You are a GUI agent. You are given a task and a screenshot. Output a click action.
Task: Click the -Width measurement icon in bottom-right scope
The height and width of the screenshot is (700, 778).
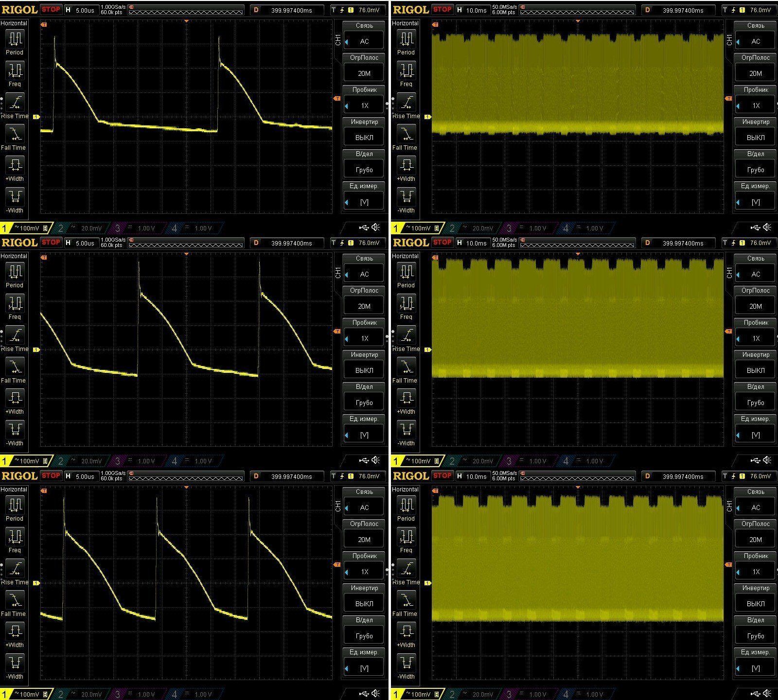point(406,663)
